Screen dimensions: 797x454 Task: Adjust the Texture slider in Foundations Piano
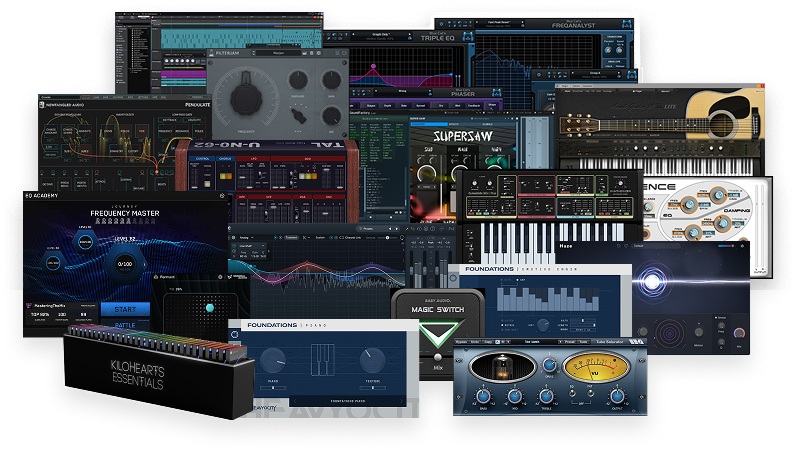point(373,387)
